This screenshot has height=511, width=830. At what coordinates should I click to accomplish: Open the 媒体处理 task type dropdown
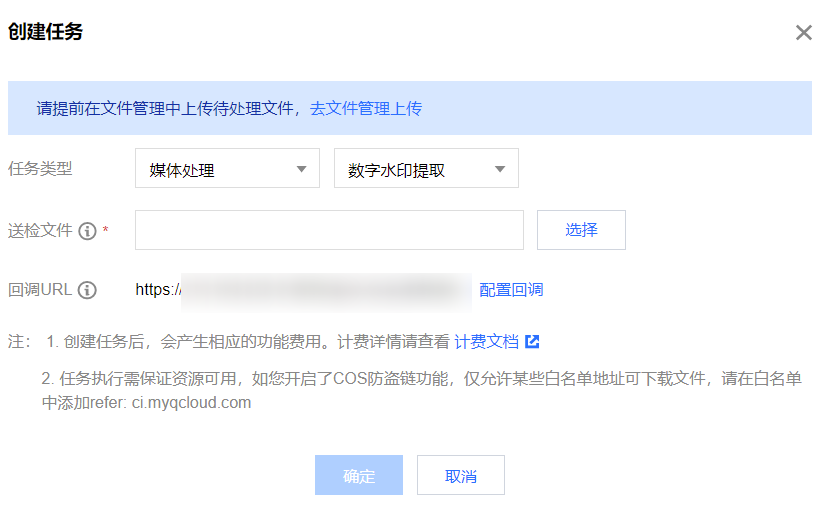tap(227, 169)
